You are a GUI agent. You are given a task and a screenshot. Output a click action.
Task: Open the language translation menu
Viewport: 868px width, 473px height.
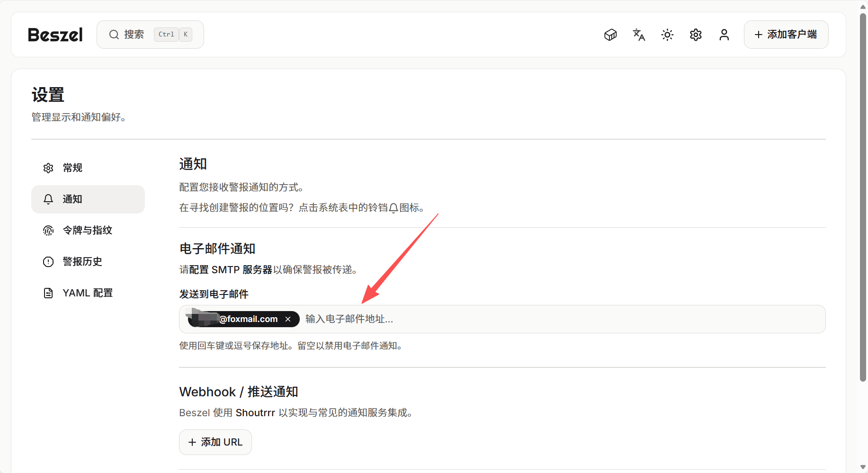[x=639, y=35]
